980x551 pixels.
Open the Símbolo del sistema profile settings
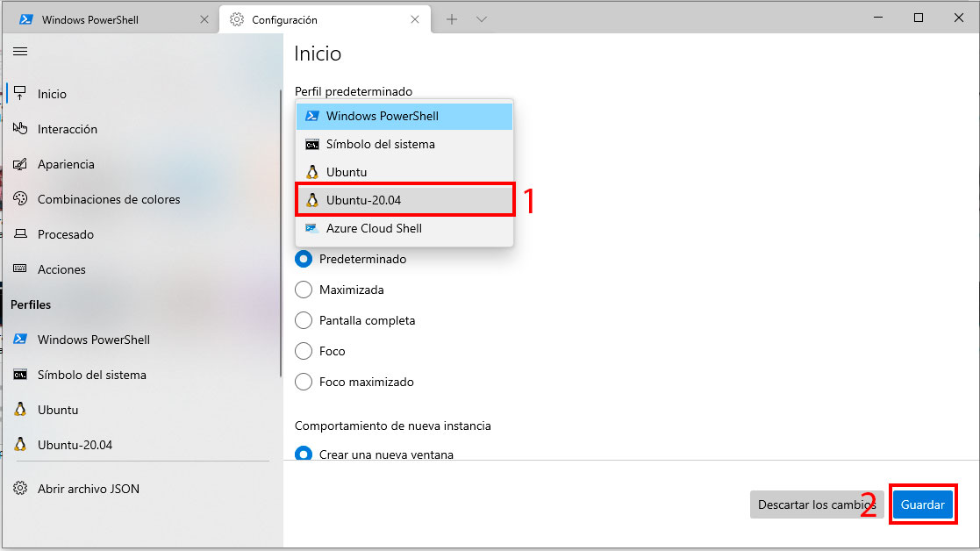pos(142,374)
